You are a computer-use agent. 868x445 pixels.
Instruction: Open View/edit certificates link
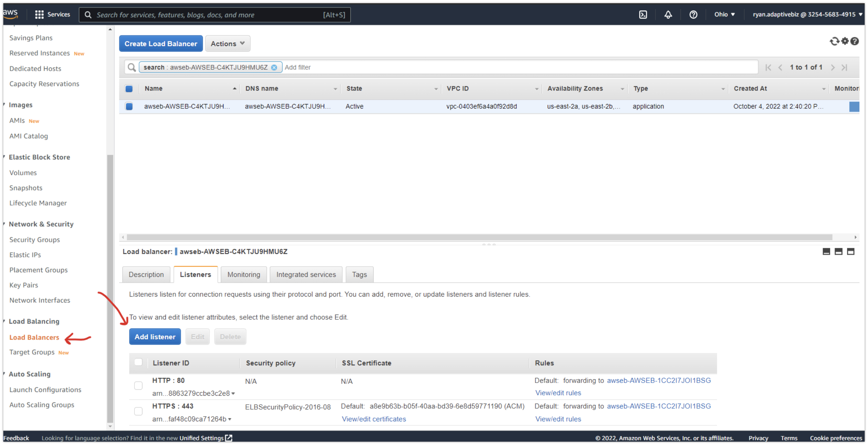(373, 419)
